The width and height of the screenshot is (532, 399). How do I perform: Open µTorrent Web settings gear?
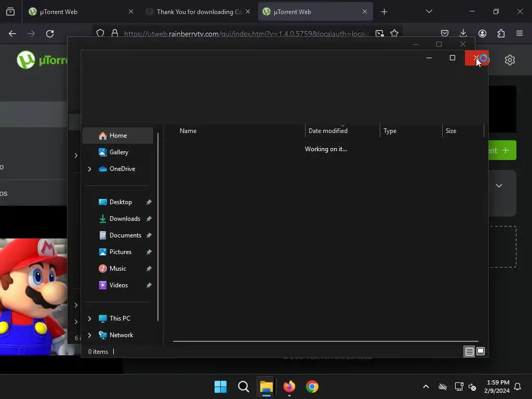(x=510, y=60)
